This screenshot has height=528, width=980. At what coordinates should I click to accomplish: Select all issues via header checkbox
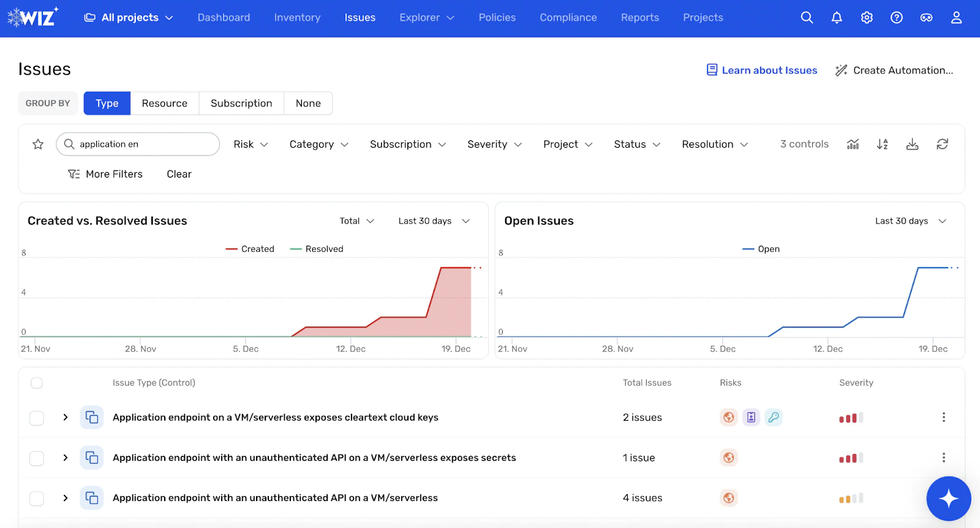37,383
